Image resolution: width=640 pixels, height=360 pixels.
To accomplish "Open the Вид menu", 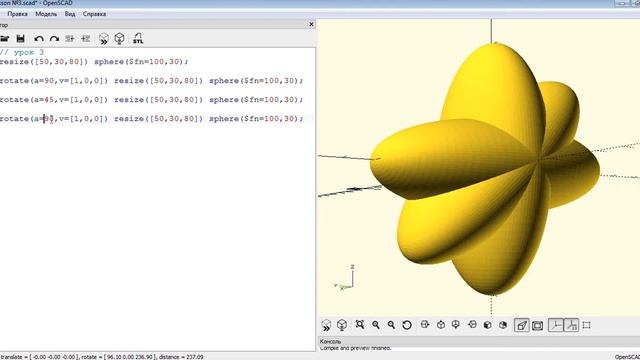I will (70, 14).
